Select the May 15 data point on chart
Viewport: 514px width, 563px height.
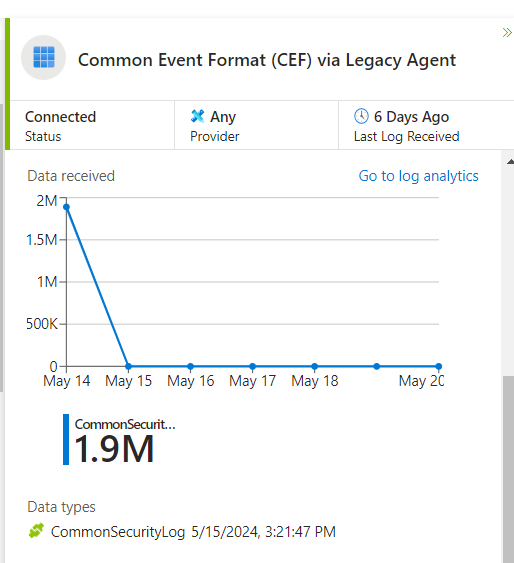point(128,366)
